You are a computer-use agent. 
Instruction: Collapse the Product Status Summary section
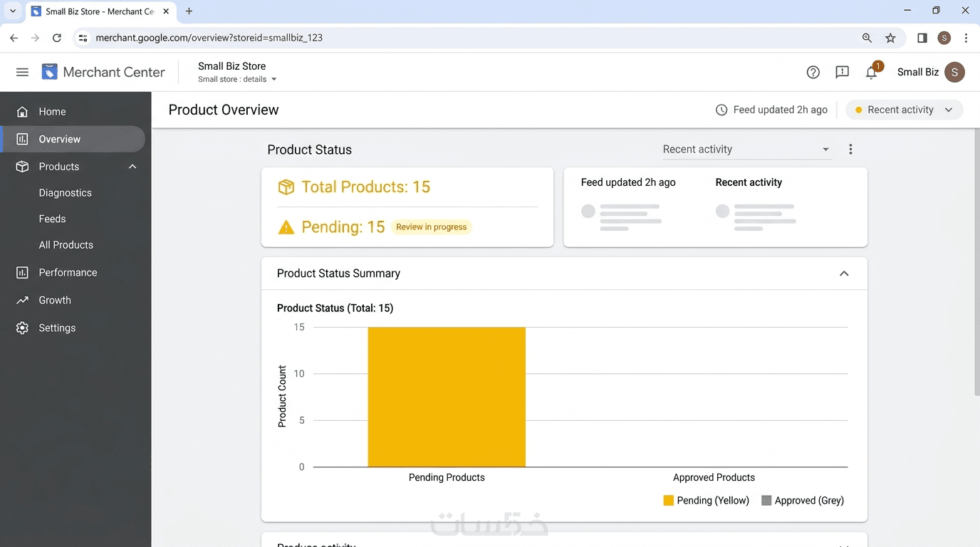pyautogui.click(x=844, y=273)
